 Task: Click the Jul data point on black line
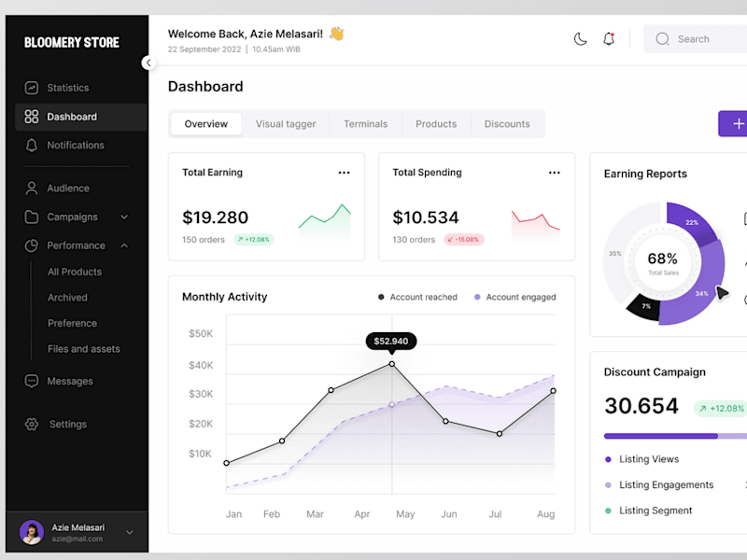[500, 434]
